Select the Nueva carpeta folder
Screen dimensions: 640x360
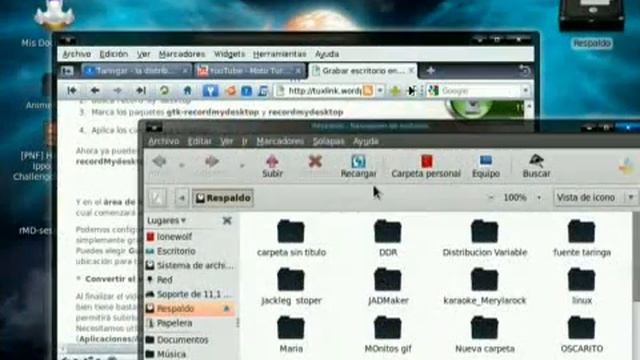[484, 334]
